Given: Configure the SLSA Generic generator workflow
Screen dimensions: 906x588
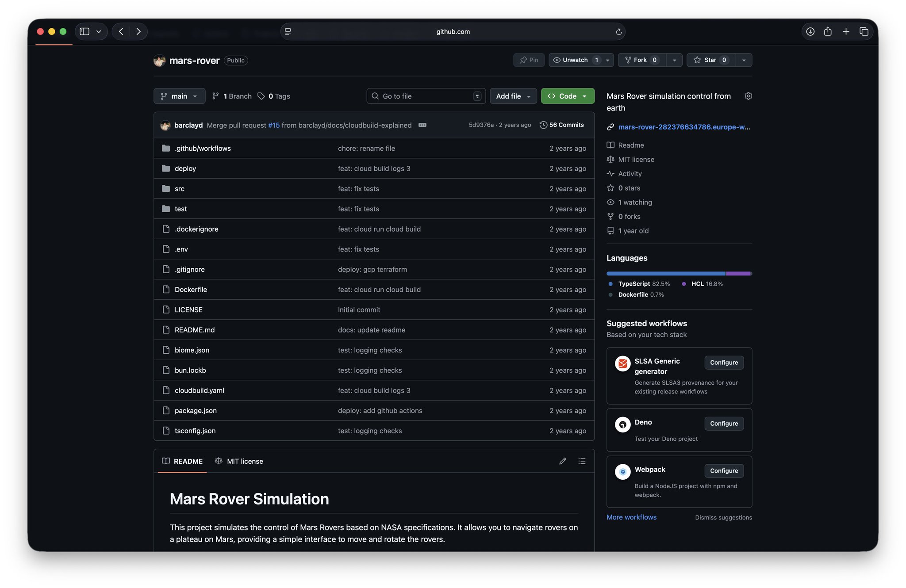Looking at the screenshot, I should click(x=724, y=363).
